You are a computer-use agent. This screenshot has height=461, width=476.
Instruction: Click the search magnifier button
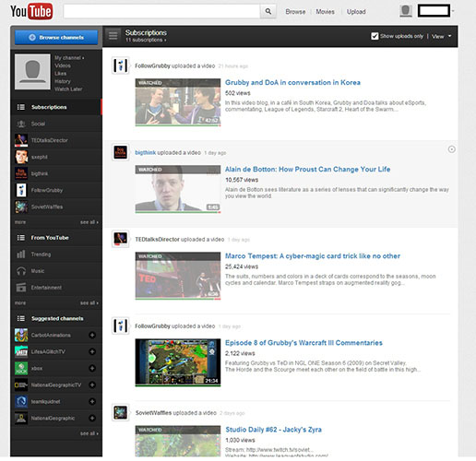click(268, 11)
